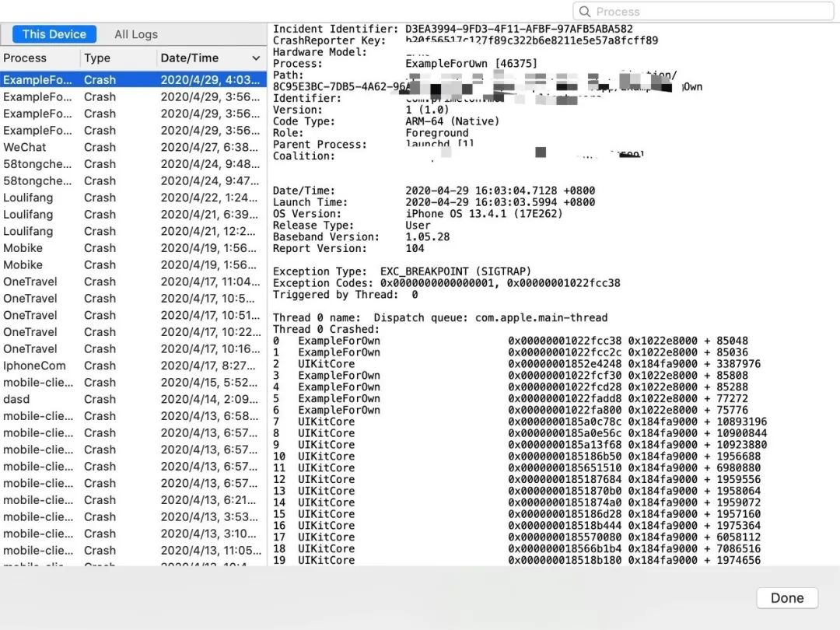Click the Role: Foreground line
840x630 pixels.
pyautogui.click(x=371, y=133)
